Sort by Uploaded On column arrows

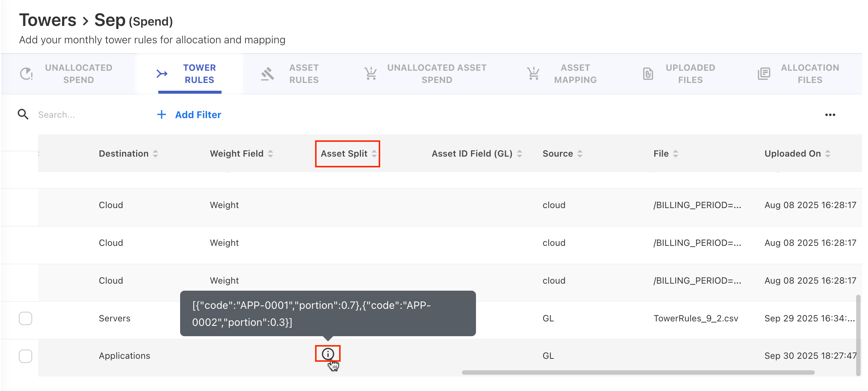tap(828, 154)
